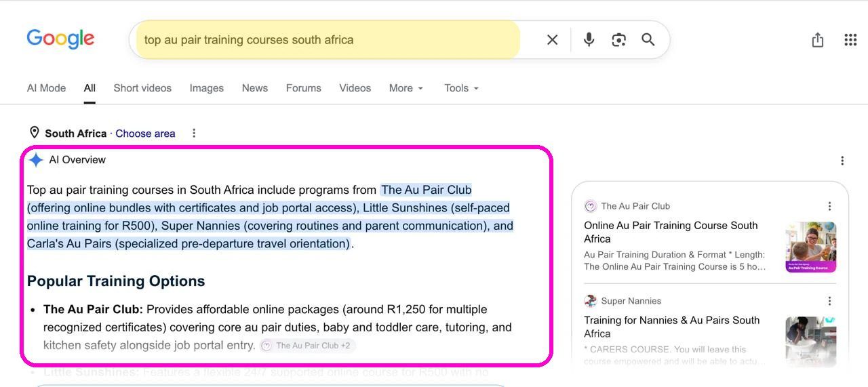Expand the More dropdown
Viewport: 868px width, 387px height.
pos(406,88)
